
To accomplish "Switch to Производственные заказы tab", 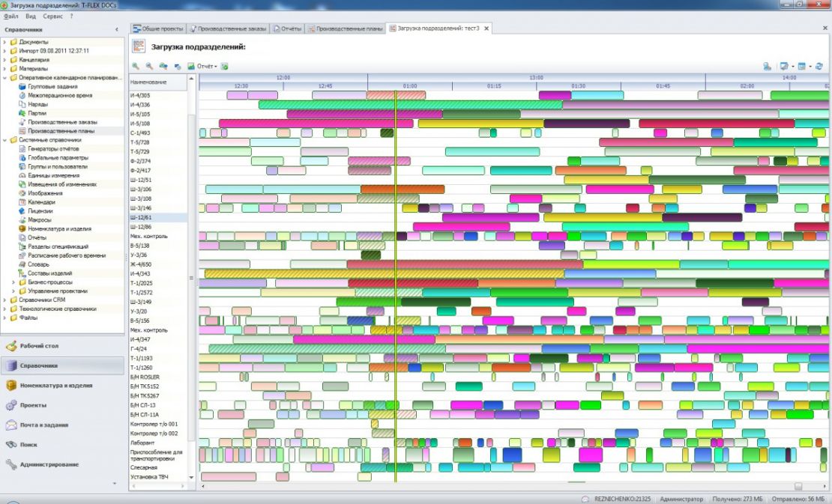I will point(228,28).
